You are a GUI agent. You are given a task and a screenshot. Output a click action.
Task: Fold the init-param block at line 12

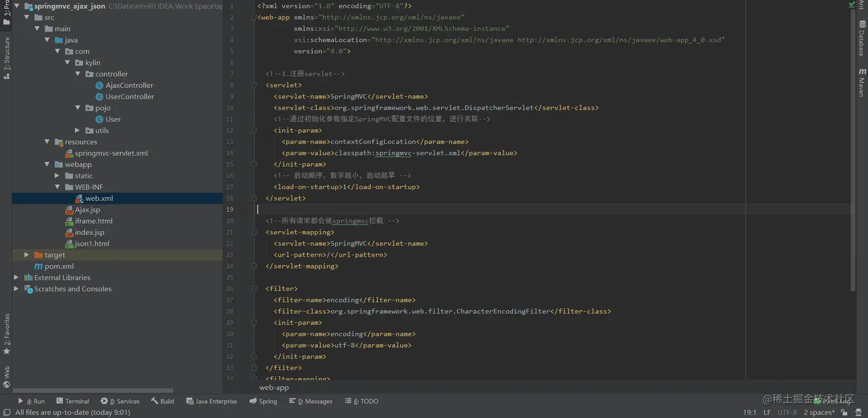tap(254, 130)
